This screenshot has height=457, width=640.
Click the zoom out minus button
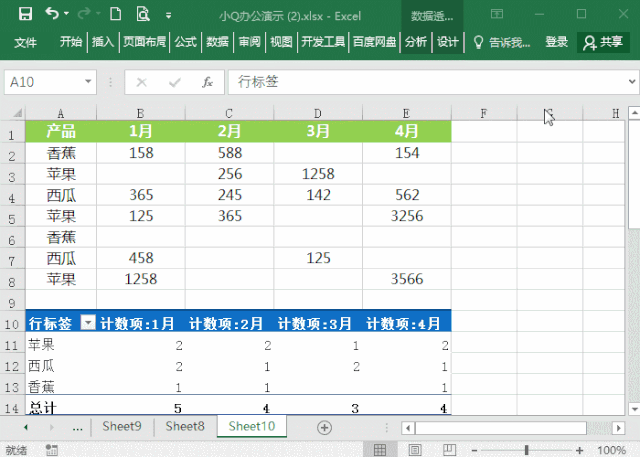pos(474,450)
